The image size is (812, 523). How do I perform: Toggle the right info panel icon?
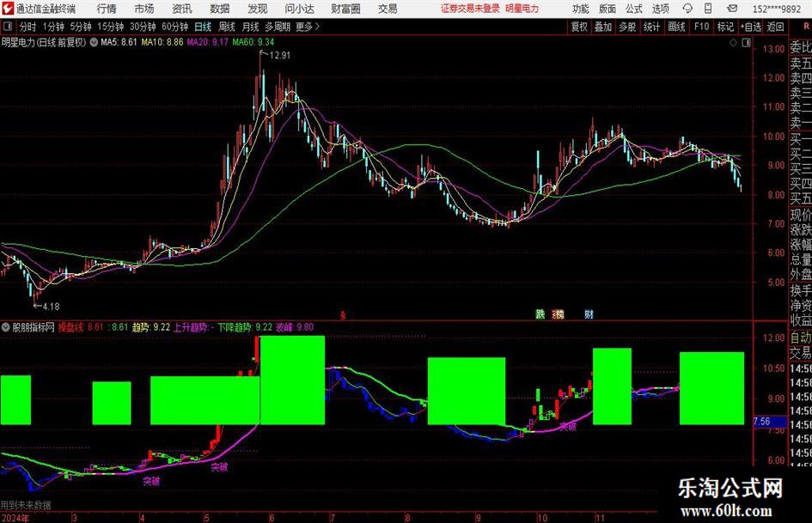[746, 43]
